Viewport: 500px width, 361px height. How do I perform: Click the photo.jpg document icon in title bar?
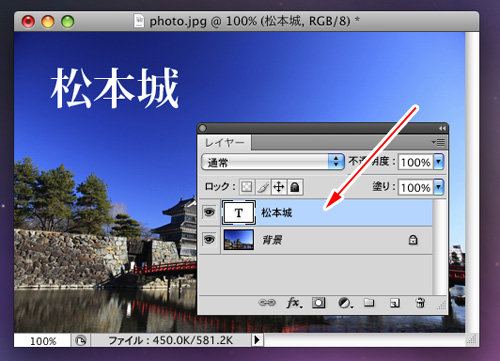(139, 21)
